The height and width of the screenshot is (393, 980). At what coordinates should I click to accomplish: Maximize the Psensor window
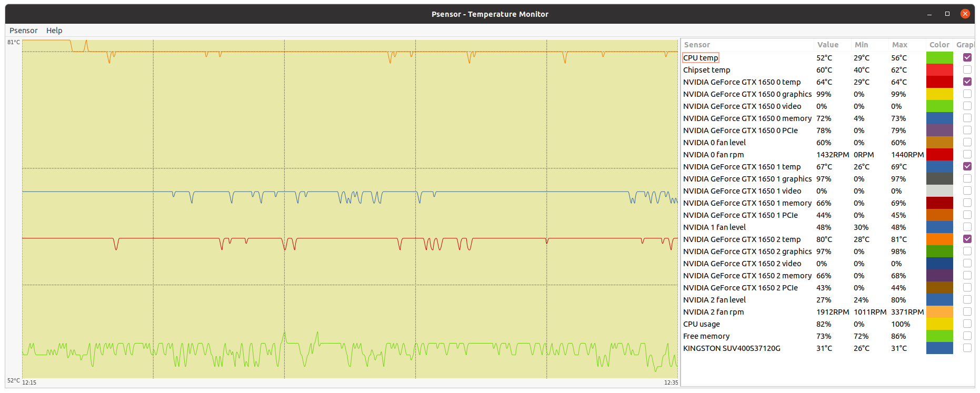coord(947,14)
